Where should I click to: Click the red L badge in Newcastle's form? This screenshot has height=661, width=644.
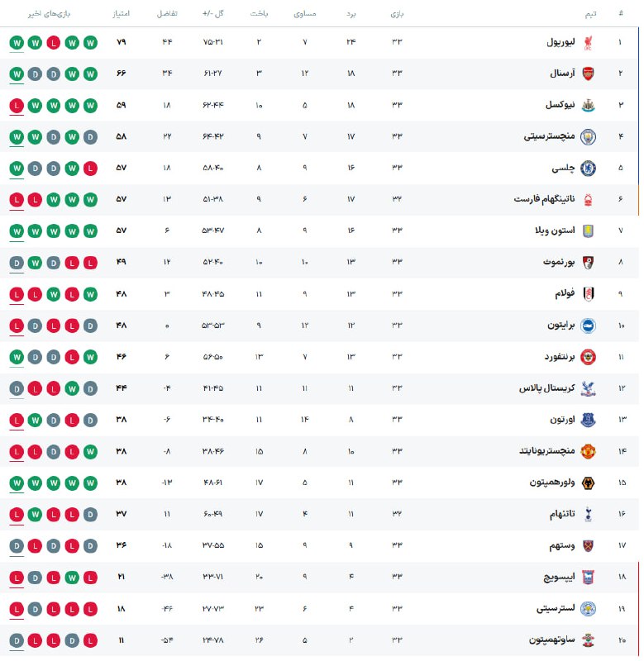[x=17, y=105]
